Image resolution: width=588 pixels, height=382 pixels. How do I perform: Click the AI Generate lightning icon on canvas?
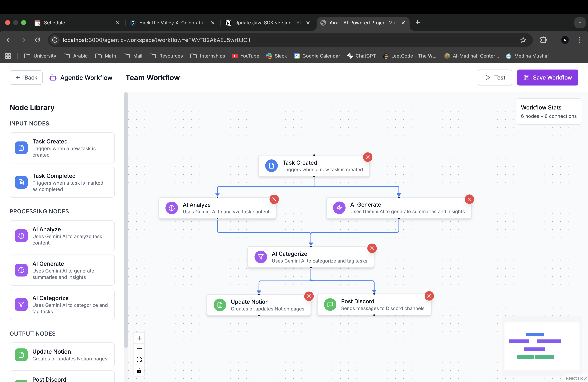click(x=339, y=208)
